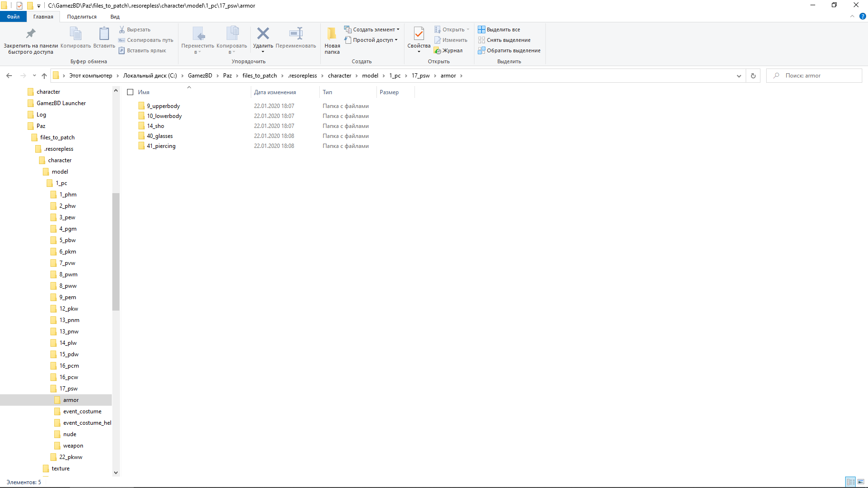
Task: Go up one folder level arrow
Action: pos(44,76)
